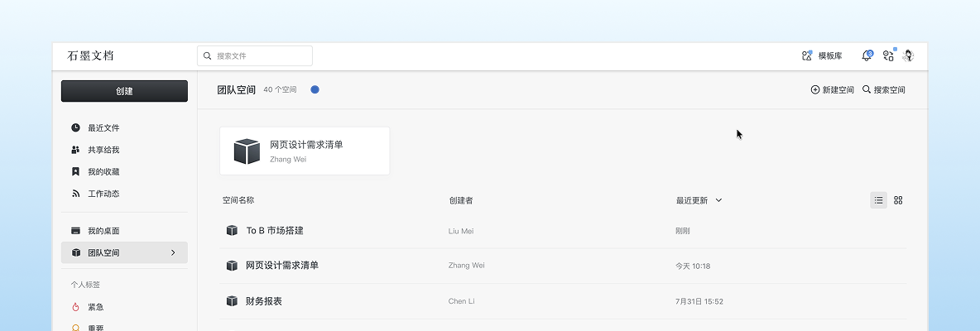Screen dimensions: 980x331
Task: Click the 模板库 shapes icon
Action: pos(807,55)
